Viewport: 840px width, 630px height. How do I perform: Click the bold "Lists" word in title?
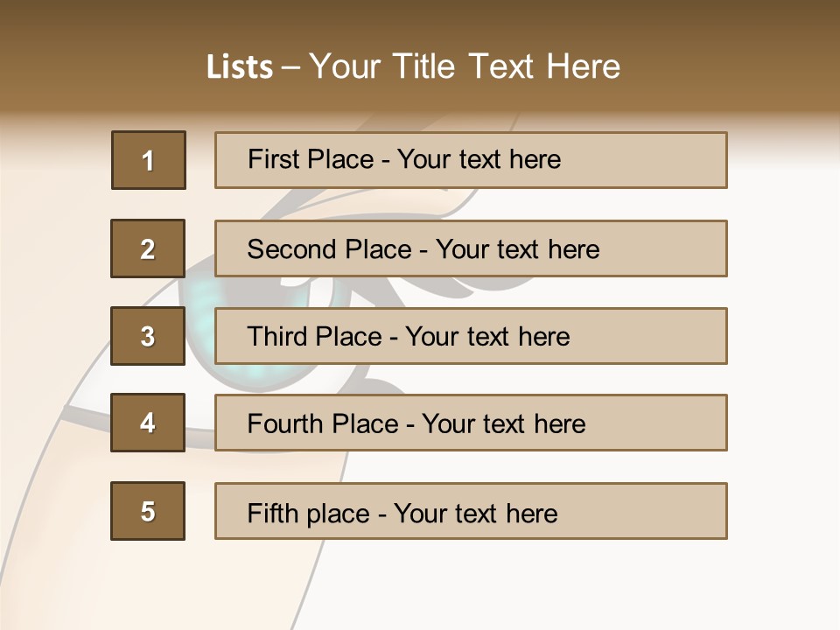point(240,67)
